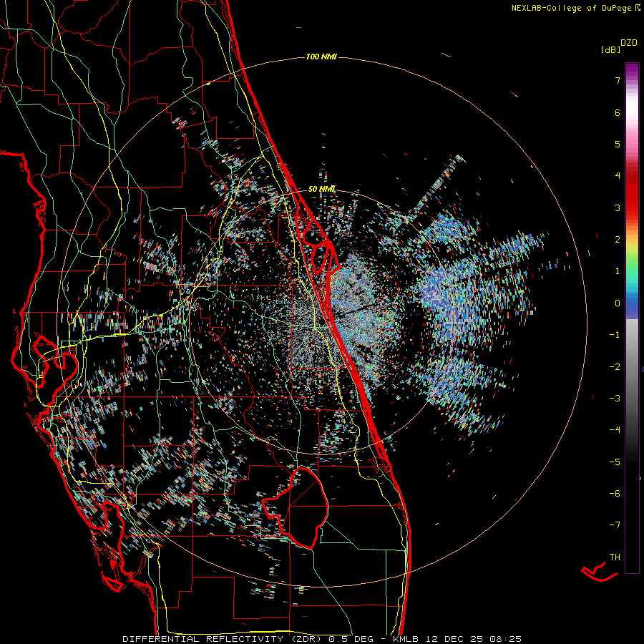
Task: Click the 1 value on color scale
Action: click(618, 271)
